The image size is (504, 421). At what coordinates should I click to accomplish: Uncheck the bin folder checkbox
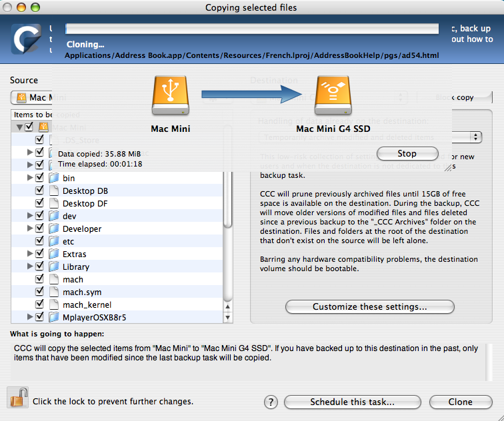39,177
